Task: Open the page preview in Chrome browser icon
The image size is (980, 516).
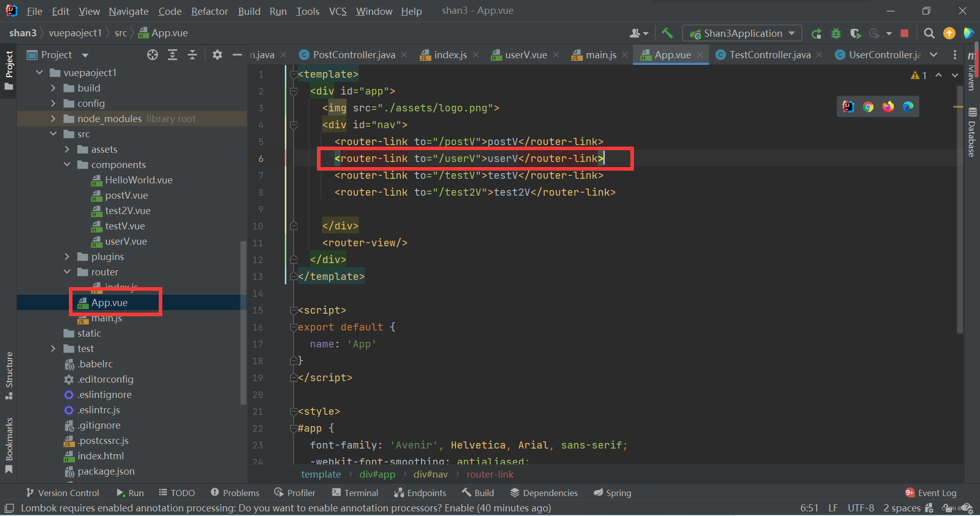Action: coord(868,106)
